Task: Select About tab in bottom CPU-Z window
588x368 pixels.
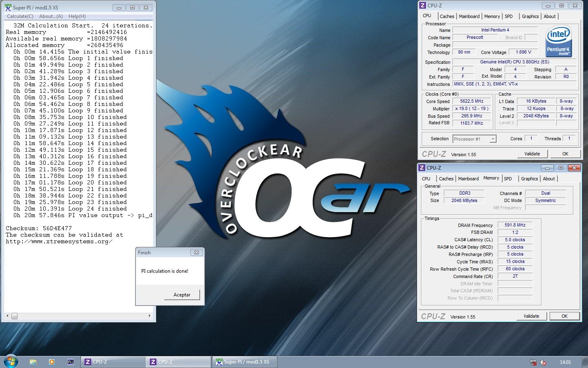Action: click(x=549, y=179)
